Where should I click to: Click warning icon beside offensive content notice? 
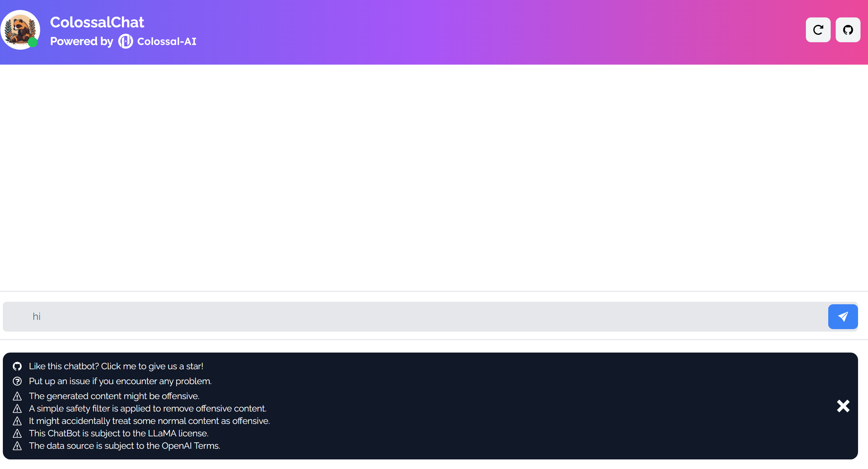[17, 396]
